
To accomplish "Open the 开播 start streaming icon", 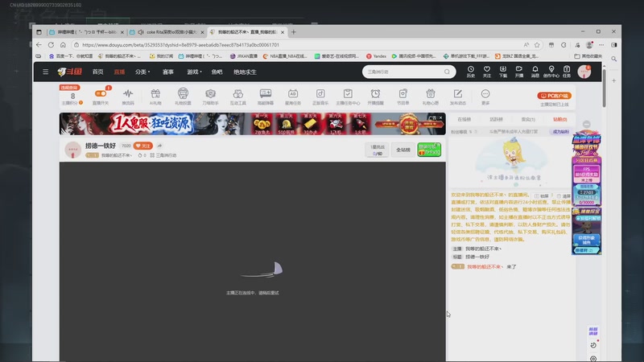I will tap(519, 72).
